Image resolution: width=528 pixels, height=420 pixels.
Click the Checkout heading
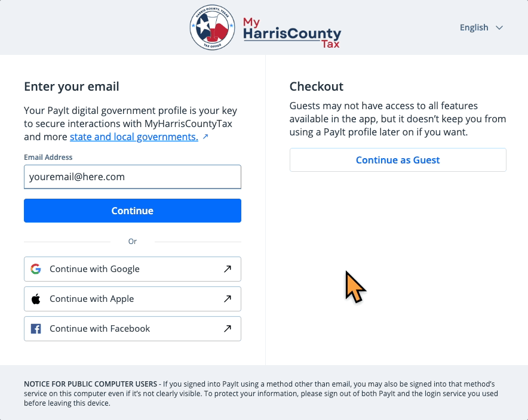click(x=317, y=87)
